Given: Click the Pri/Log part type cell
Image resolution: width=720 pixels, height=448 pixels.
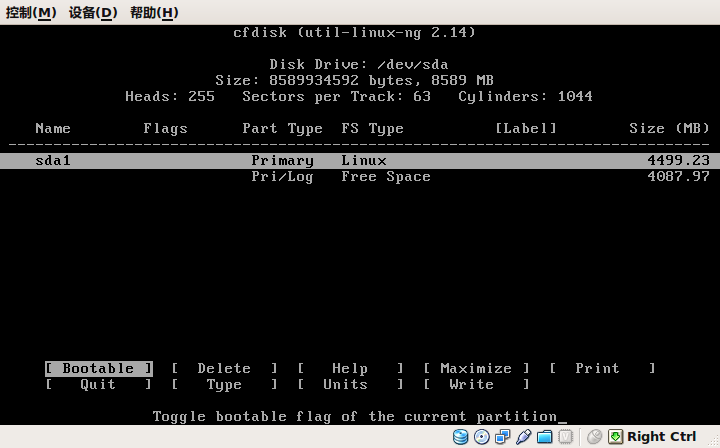Looking at the screenshot, I should [282, 177].
